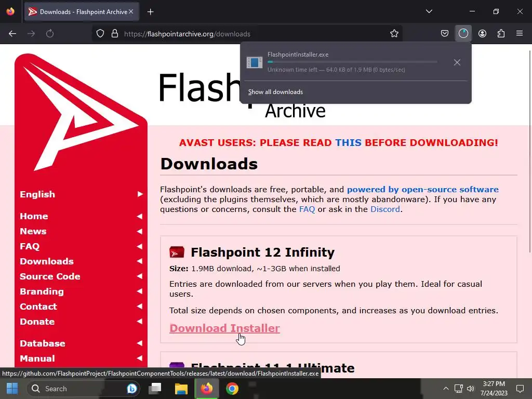Viewport: 532px width, 399px height.
Task: Close the Downloads - Flashpoint Archive tab
Action: pyautogui.click(x=131, y=11)
